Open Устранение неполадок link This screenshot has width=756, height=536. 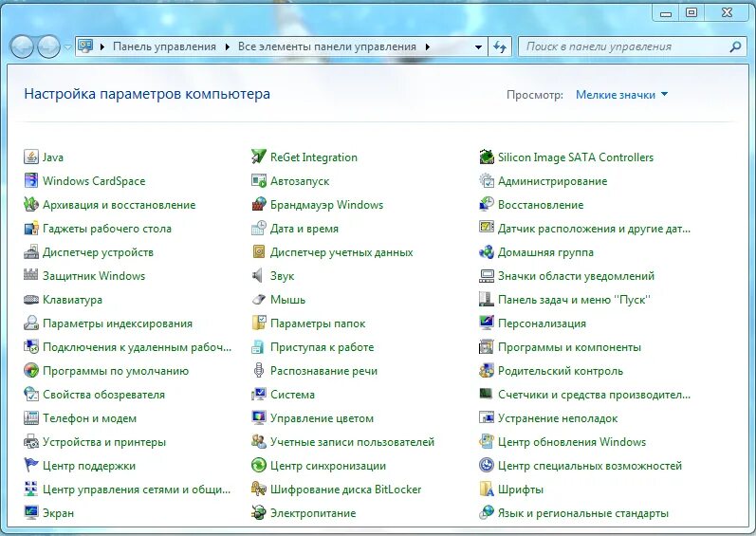558,418
